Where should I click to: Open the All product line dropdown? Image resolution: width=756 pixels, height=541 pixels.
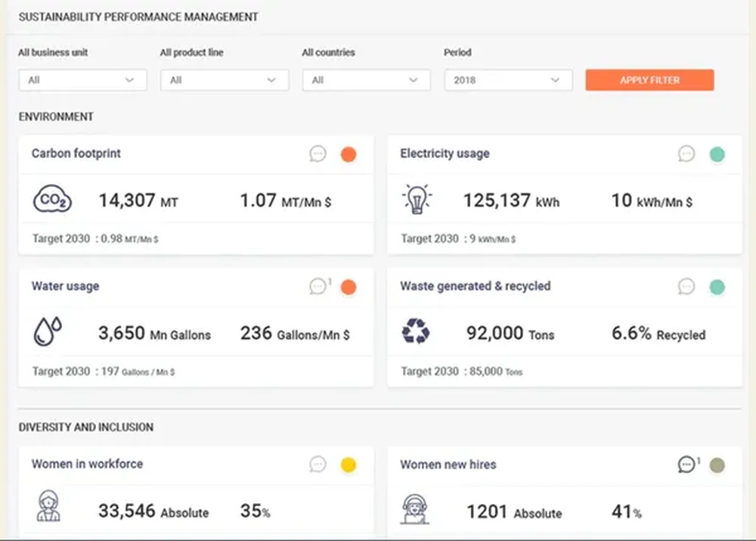click(225, 80)
